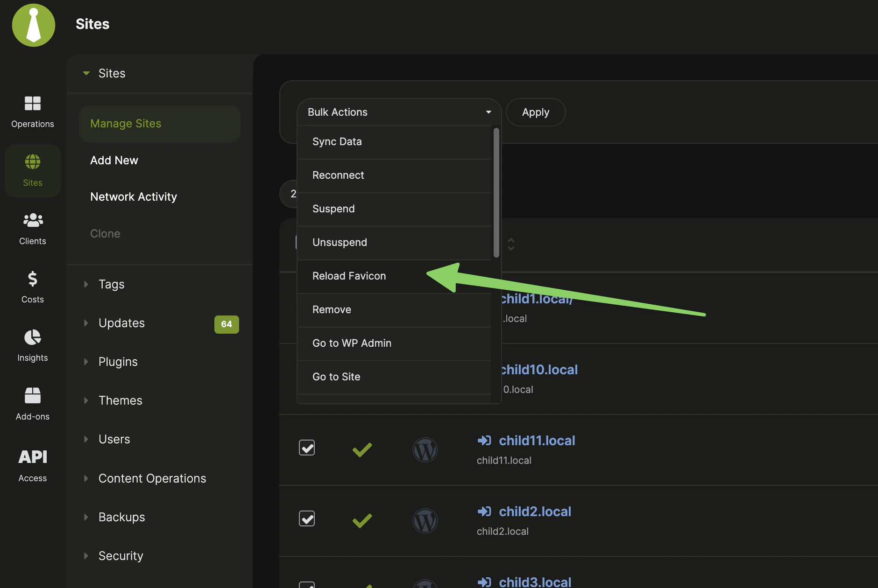Screen dimensions: 878x588
Task: Open the Bulk Actions dropdown
Action: coord(399,112)
